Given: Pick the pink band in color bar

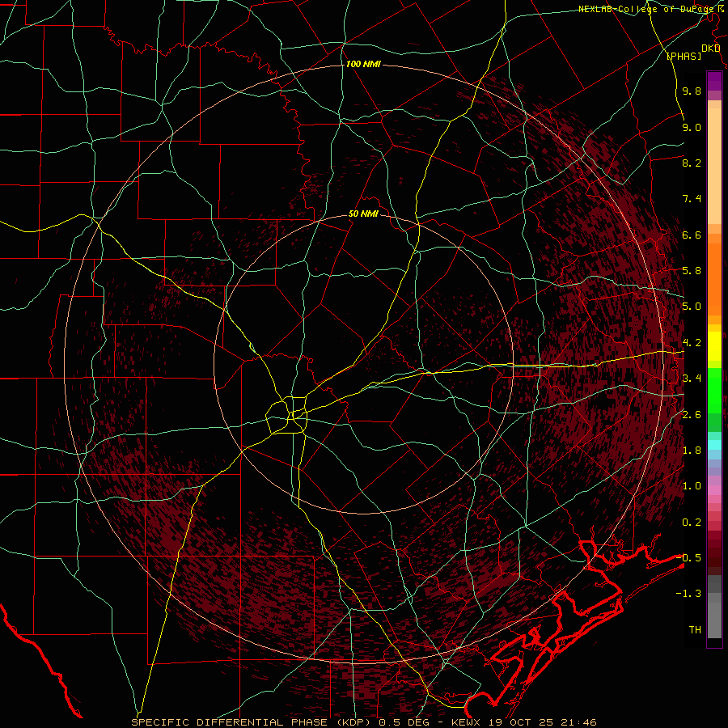Looking at the screenshot, I should 714,490.
